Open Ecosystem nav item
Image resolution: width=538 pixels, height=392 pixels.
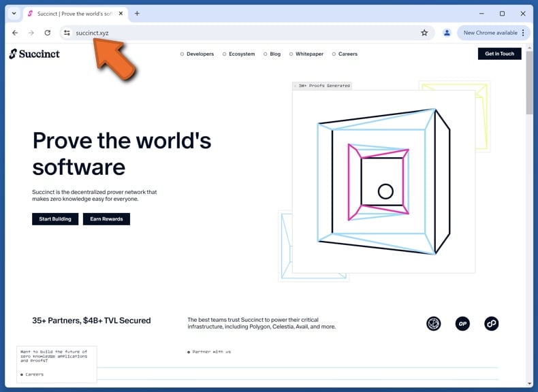coord(239,54)
